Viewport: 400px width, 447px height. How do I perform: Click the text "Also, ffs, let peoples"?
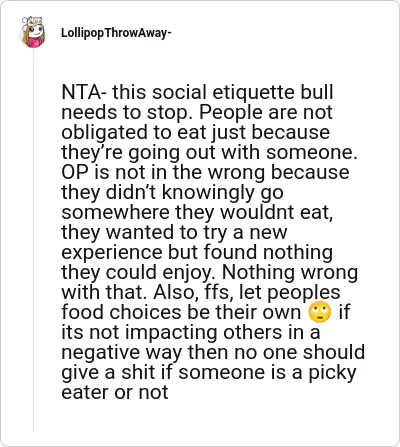[x=247, y=292]
